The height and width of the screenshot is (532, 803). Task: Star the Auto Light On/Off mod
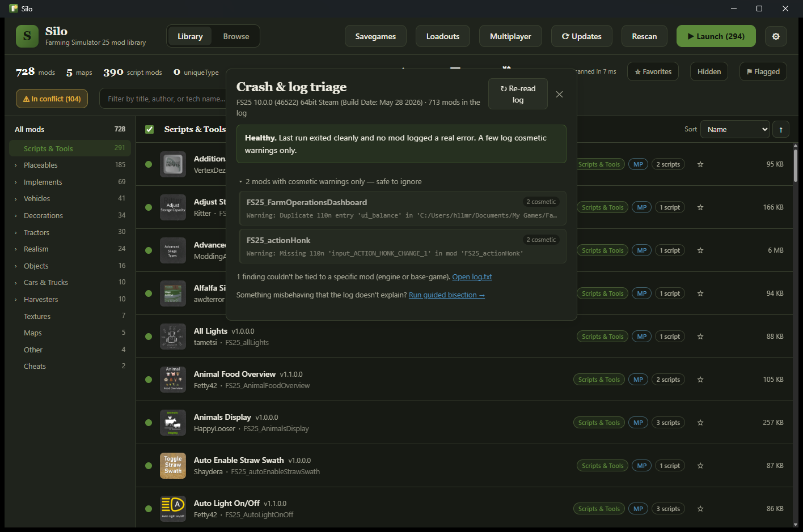pos(700,509)
